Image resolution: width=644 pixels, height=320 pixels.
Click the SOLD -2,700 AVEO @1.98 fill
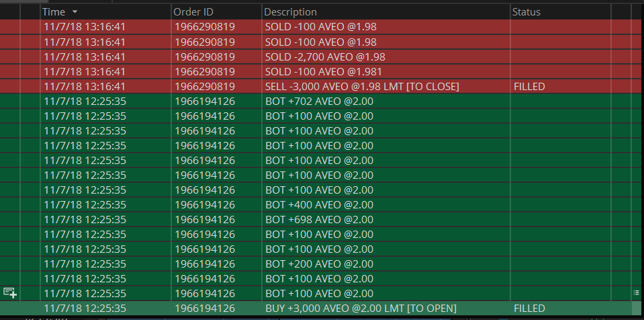click(325, 56)
